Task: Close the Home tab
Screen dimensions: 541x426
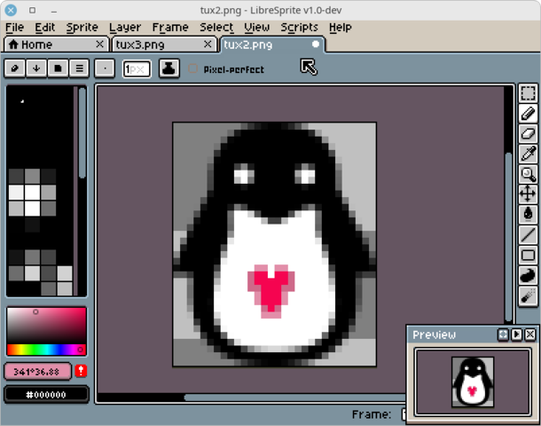Action: pos(100,44)
